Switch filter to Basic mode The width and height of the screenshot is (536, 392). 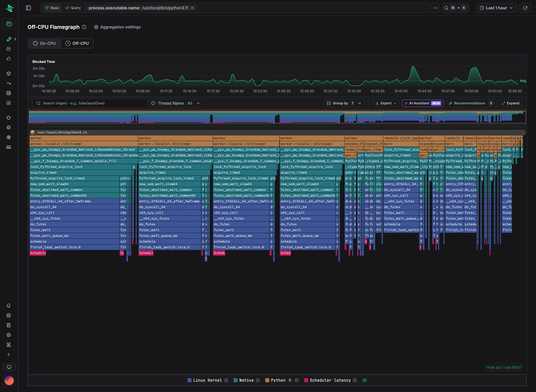52,8
